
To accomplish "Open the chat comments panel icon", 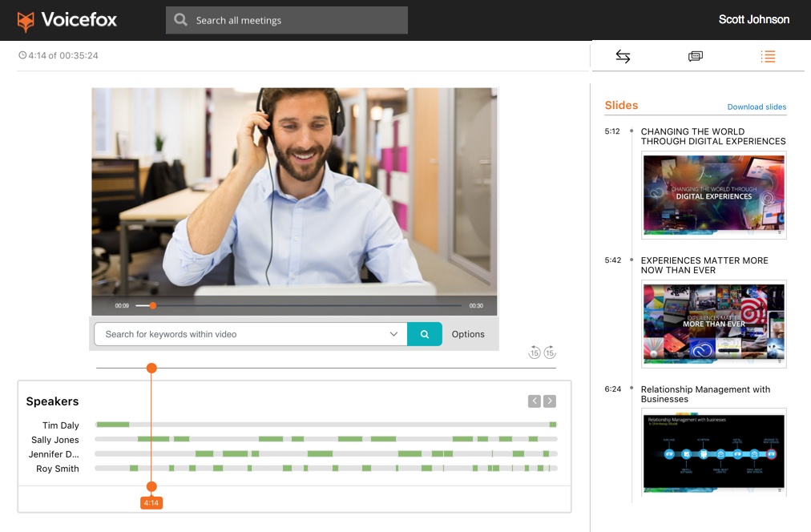I will 695,56.
